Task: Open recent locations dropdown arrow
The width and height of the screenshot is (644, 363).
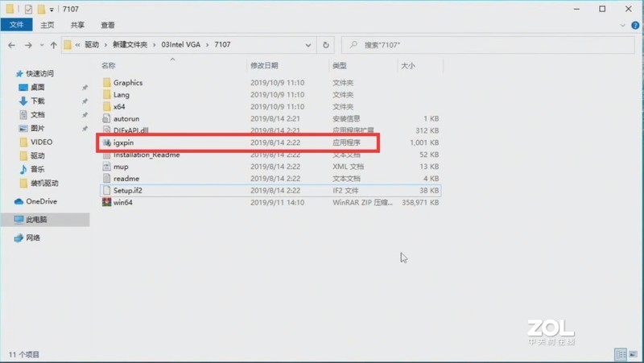Action: point(42,45)
